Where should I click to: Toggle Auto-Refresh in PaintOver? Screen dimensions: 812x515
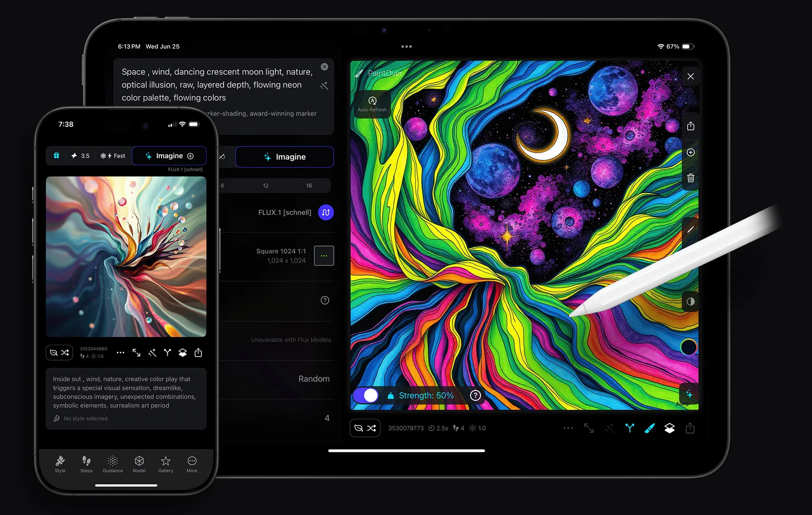(x=372, y=103)
